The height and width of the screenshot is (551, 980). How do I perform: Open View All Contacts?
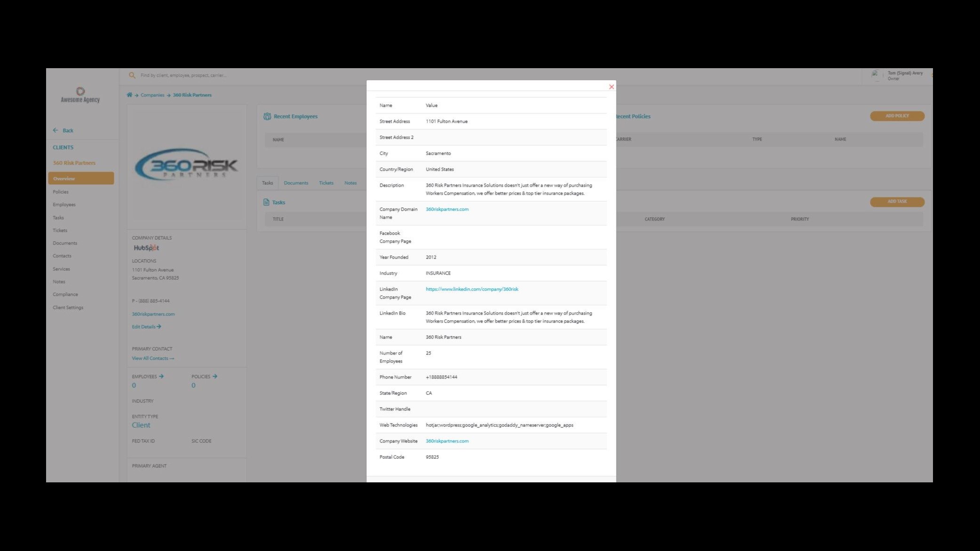pos(153,358)
